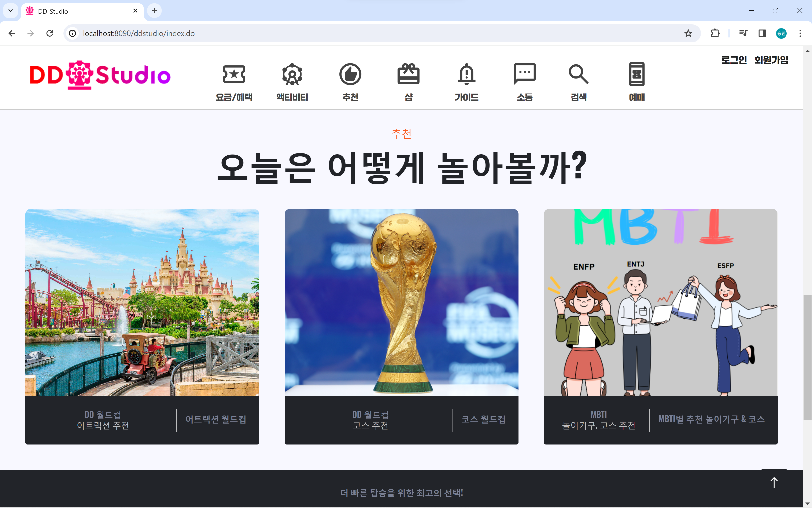812x508 pixels.
Task: Open the 액티비티 ferris wheel icon
Action: tap(292, 74)
